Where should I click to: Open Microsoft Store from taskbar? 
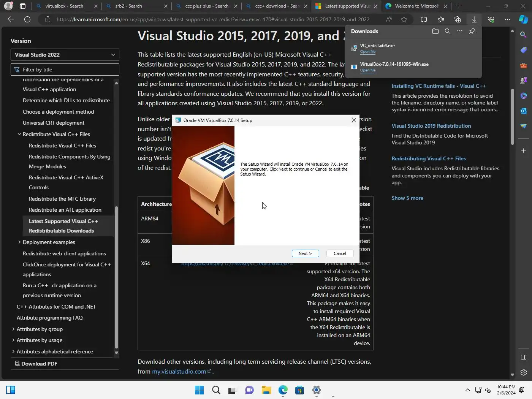tap(299, 390)
